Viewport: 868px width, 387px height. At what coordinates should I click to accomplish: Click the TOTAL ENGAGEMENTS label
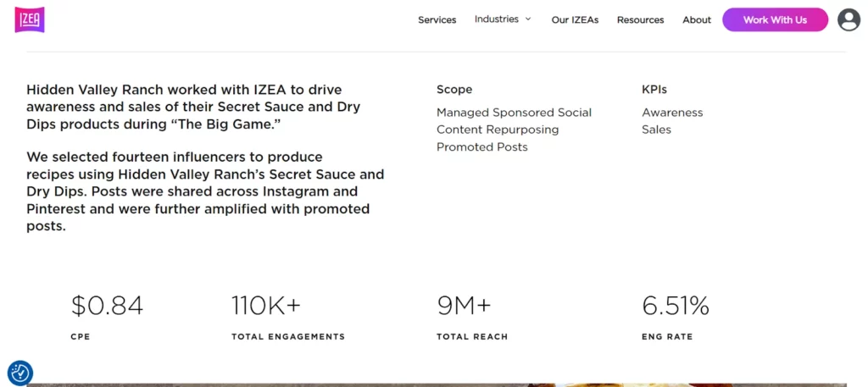pos(288,337)
